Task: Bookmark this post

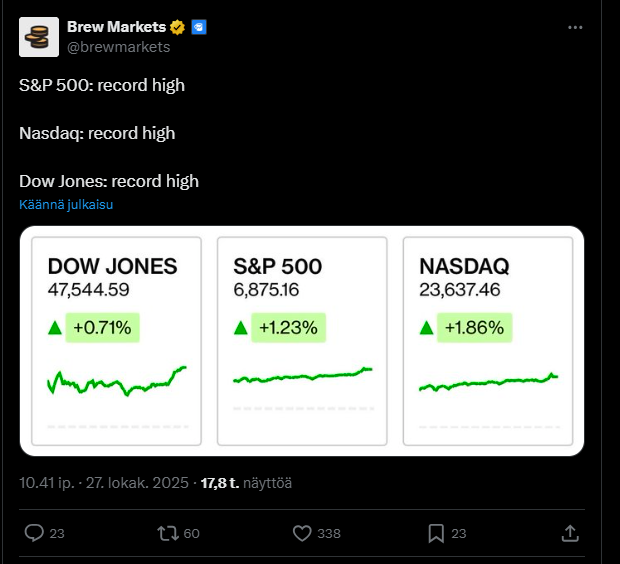Action: (x=436, y=533)
